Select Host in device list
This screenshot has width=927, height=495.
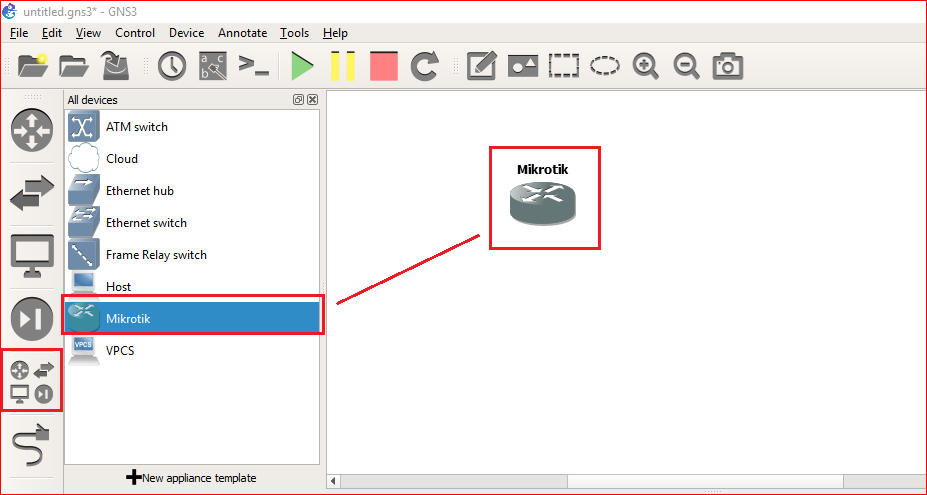click(x=192, y=286)
